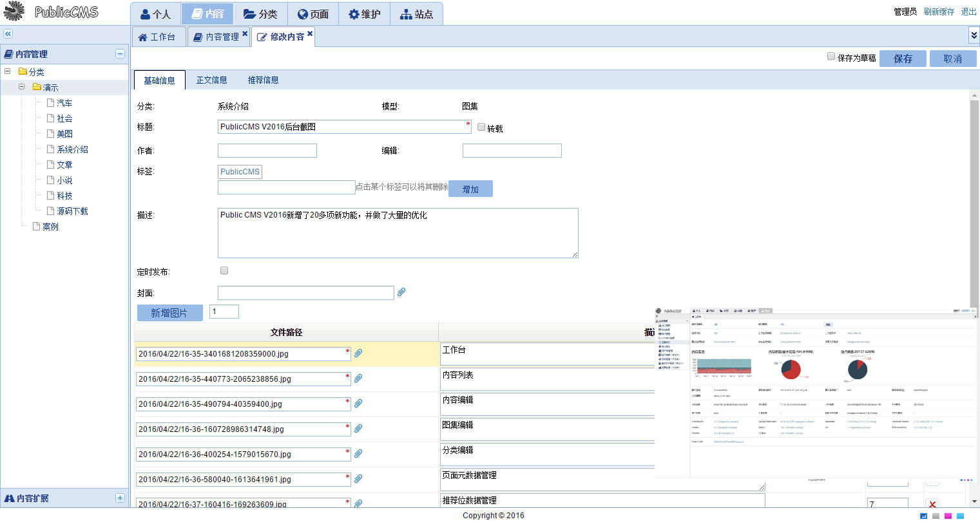Click paperclip next to 2016/04/22/16-35-3401681208359000.jpg
The image size is (980, 524).
click(358, 353)
